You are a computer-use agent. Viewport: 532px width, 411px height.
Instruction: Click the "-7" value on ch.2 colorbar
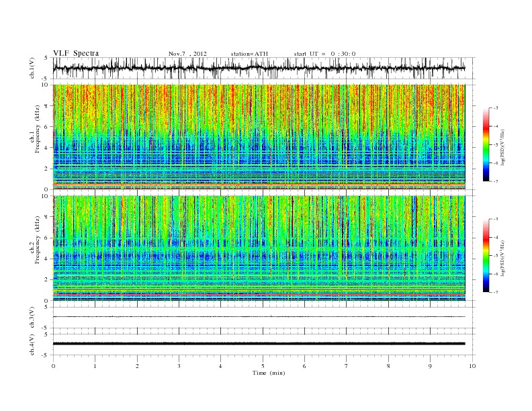pyautogui.click(x=495, y=292)
